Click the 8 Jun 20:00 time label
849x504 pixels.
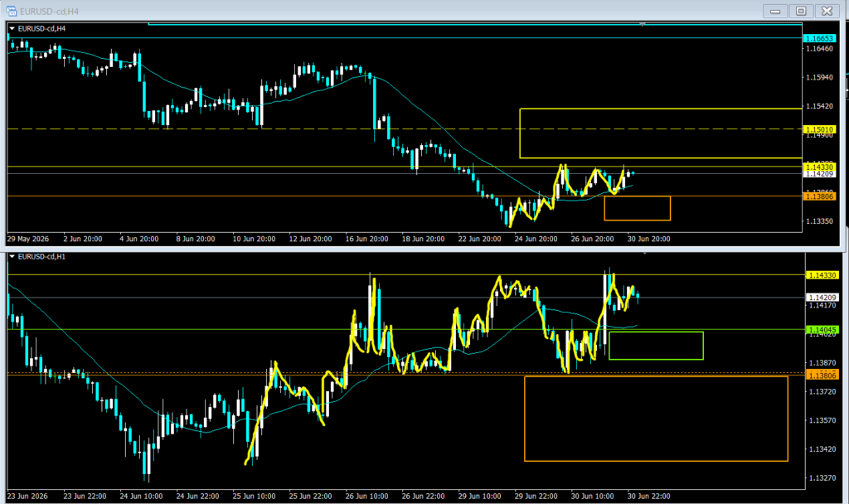coord(196,239)
